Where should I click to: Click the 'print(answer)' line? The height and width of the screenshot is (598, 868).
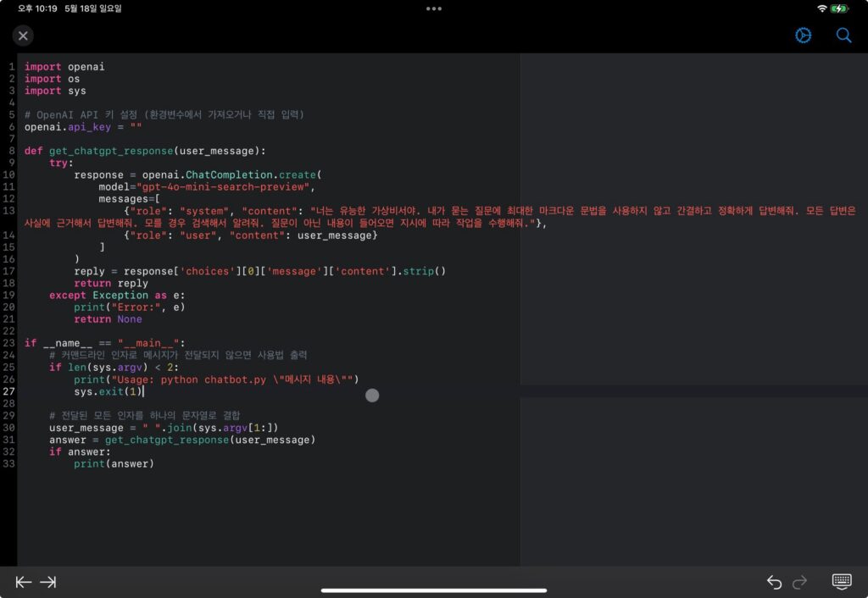[x=114, y=464]
